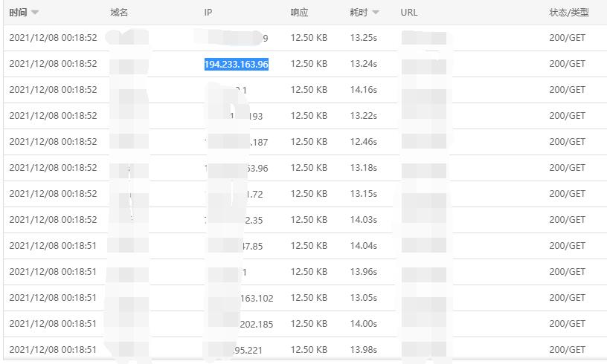Click the 域名 column header
Screen dimensions: 607x364
pos(119,13)
